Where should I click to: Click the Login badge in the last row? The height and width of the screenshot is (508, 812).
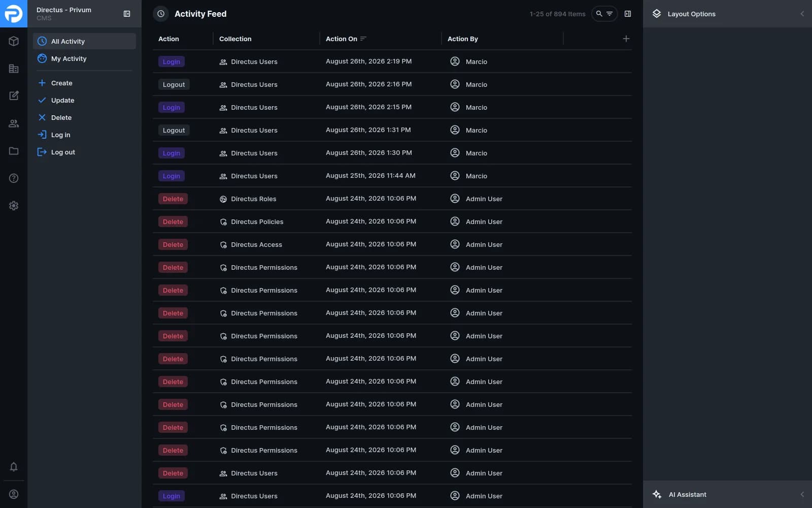pos(171,496)
